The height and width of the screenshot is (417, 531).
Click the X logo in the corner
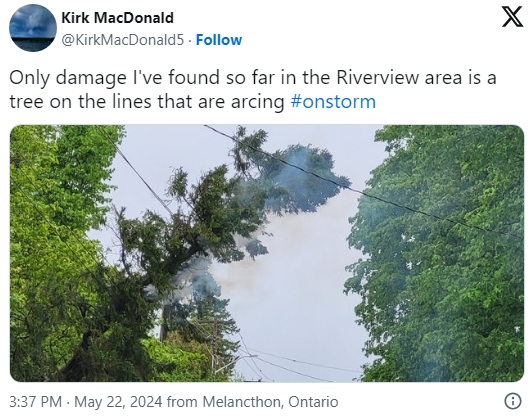[x=512, y=17]
